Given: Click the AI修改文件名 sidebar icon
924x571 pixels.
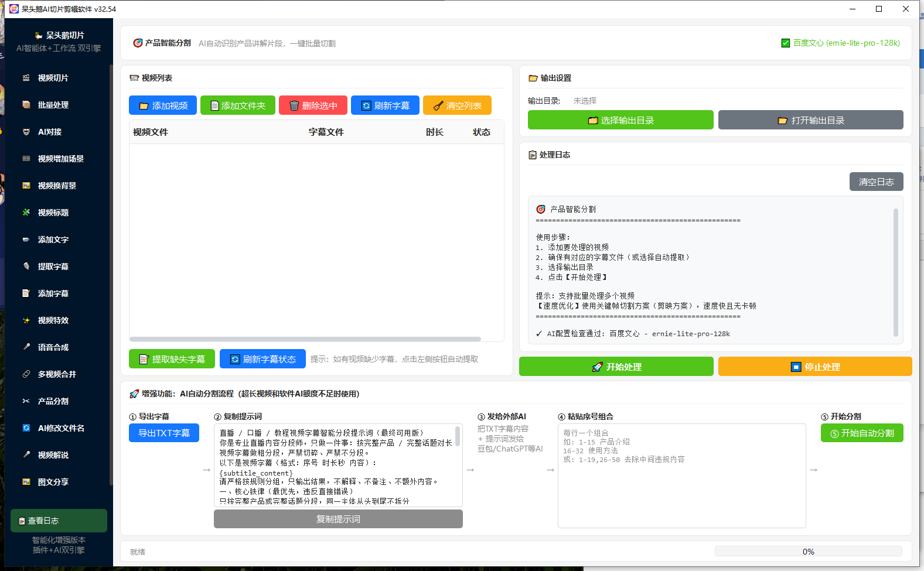Looking at the screenshot, I should [x=26, y=428].
